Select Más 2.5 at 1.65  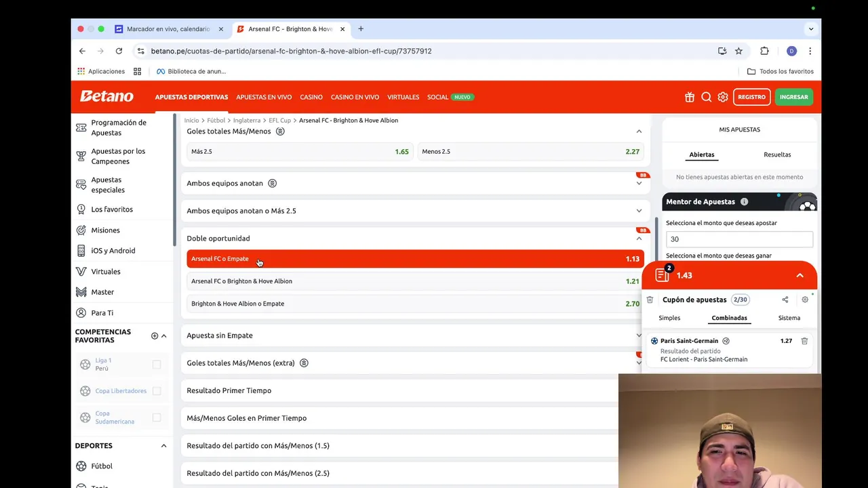coord(300,152)
